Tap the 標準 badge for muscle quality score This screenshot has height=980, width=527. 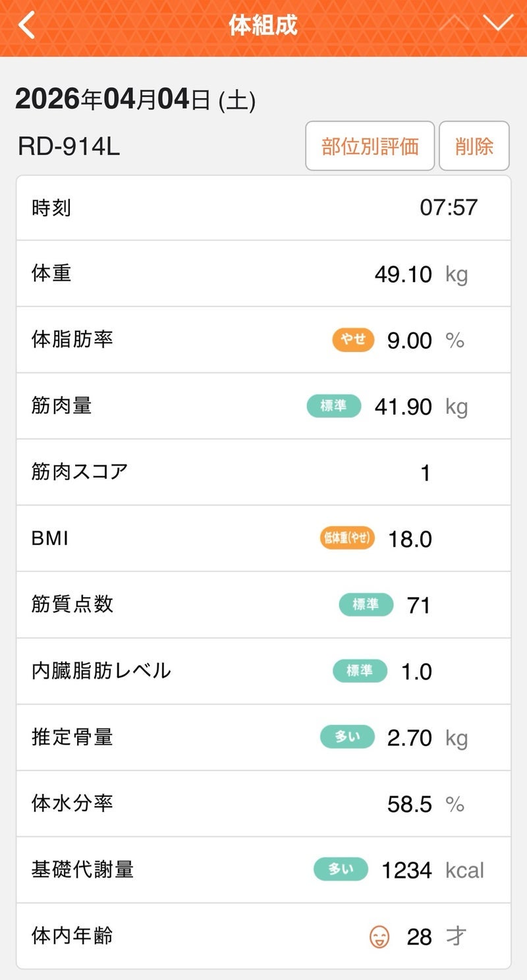click(x=366, y=604)
